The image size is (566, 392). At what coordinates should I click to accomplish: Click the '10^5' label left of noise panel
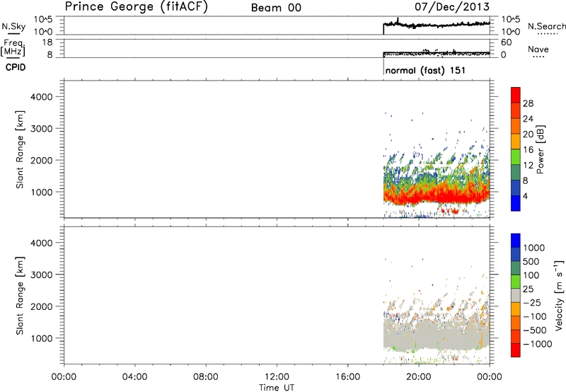pyautogui.click(x=43, y=20)
